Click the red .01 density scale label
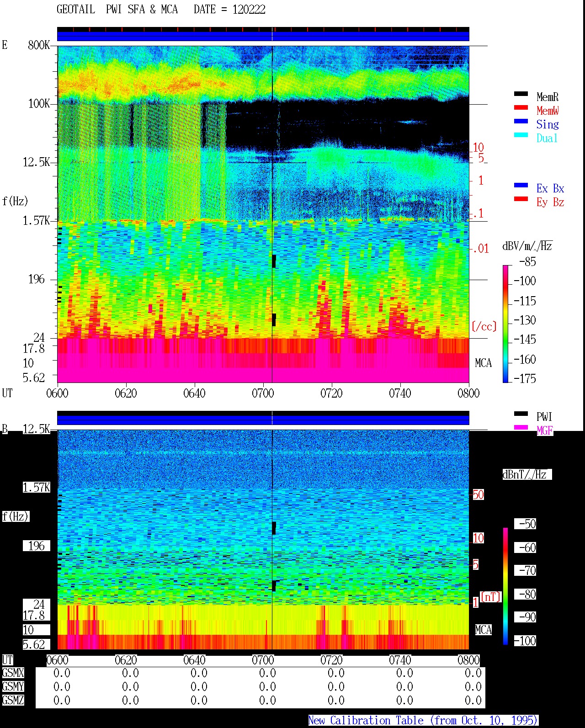Image resolution: width=585 pixels, height=728 pixels. point(480,249)
